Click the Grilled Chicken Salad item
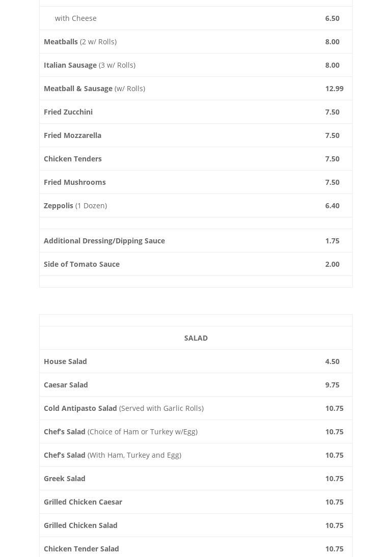392x557 pixels. click(x=80, y=525)
